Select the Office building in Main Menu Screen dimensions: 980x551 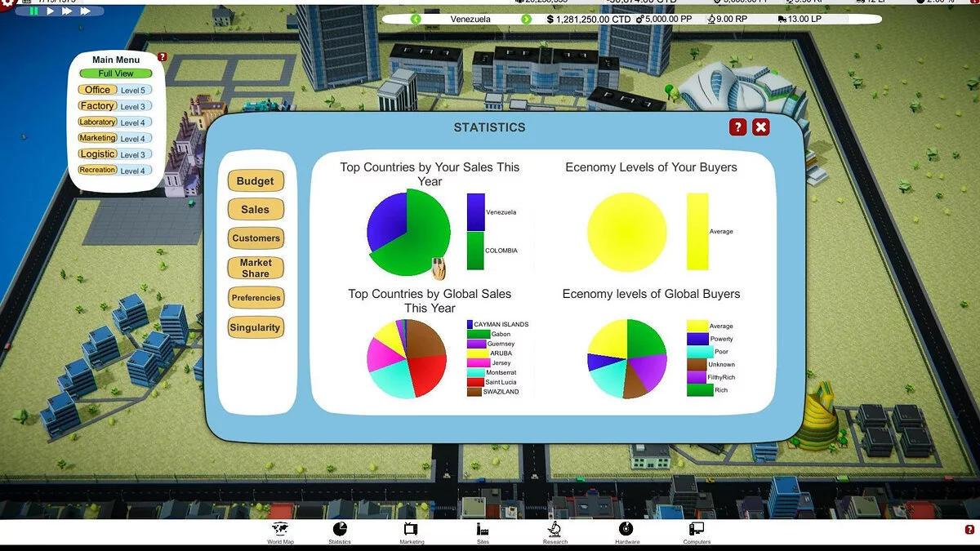click(x=97, y=90)
